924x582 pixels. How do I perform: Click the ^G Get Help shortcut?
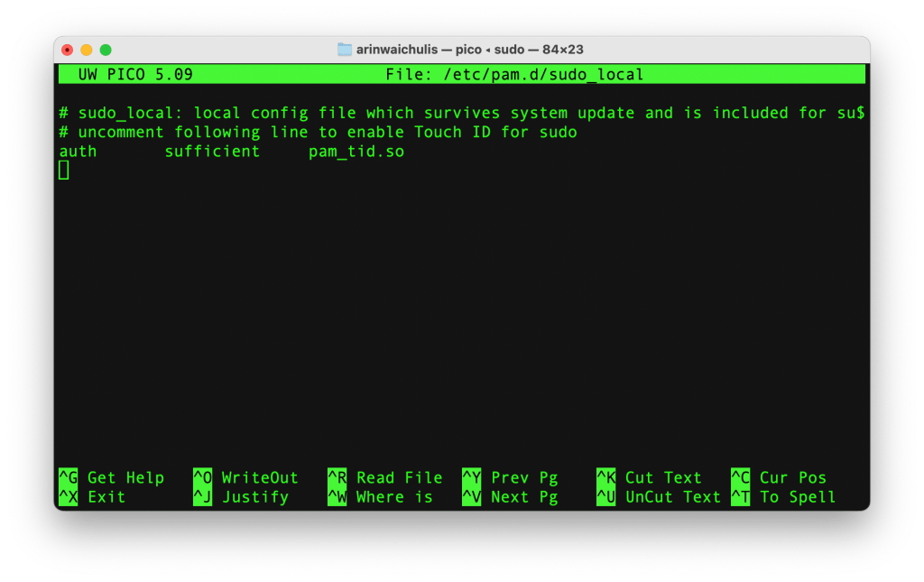[111, 477]
